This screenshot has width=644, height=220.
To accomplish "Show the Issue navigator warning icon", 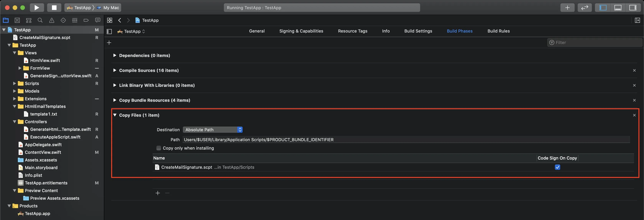I will coord(52,20).
